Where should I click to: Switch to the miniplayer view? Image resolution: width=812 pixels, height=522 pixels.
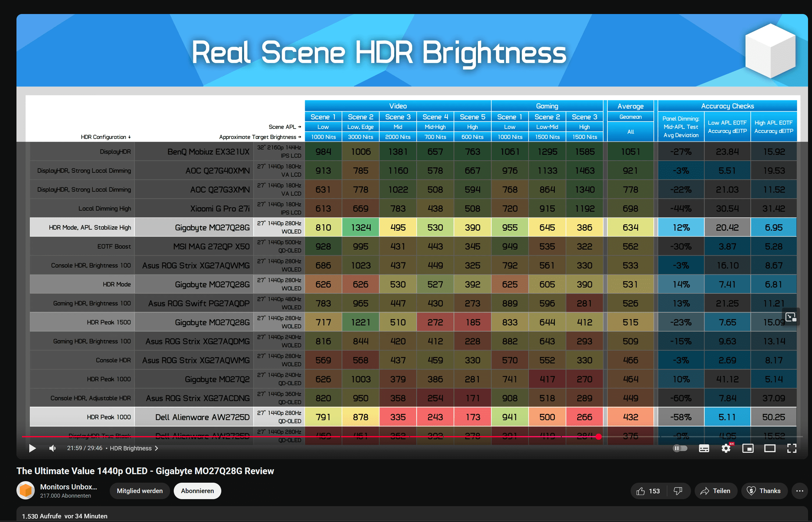[x=748, y=449]
